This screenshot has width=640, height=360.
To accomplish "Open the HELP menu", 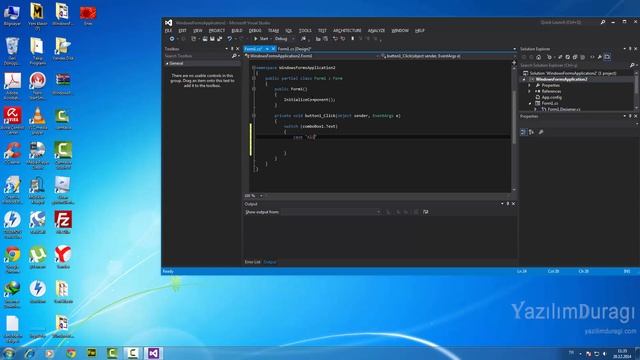I will pyautogui.click(x=420, y=31).
